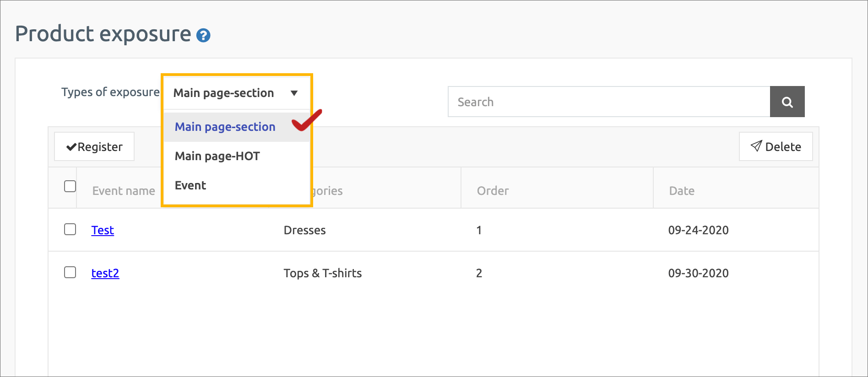Open the Test event link
Viewport: 868px width, 377px height.
pyautogui.click(x=103, y=230)
